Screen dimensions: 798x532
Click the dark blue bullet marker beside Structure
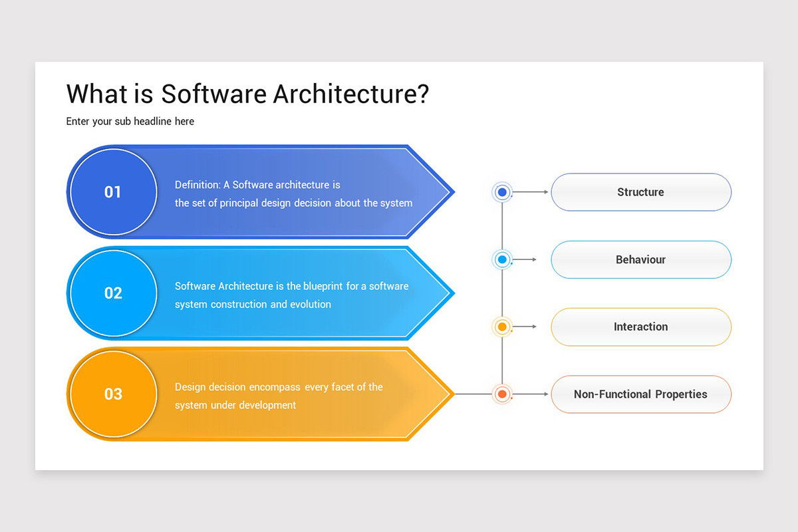click(502, 192)
